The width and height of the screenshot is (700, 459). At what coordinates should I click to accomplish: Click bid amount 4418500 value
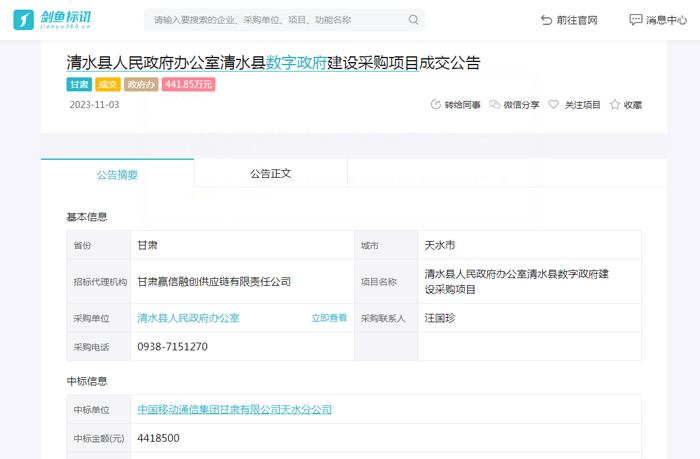tap(158, 438)
